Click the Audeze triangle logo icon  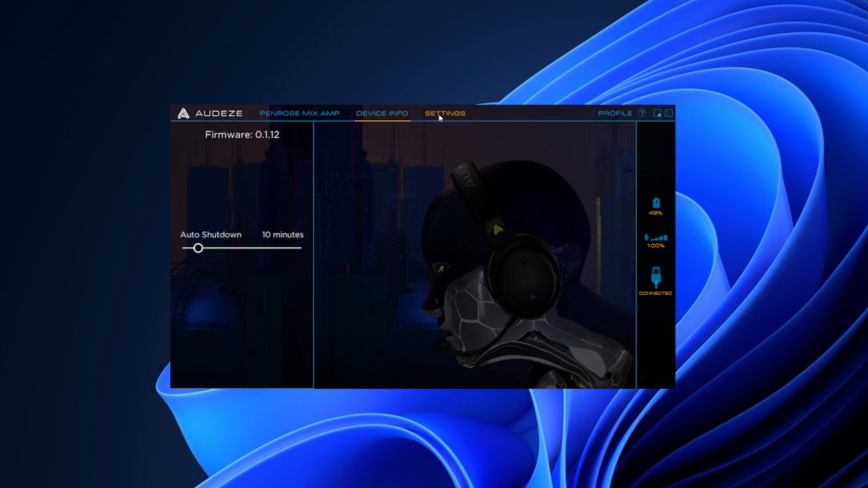click(x=183, y=114)
